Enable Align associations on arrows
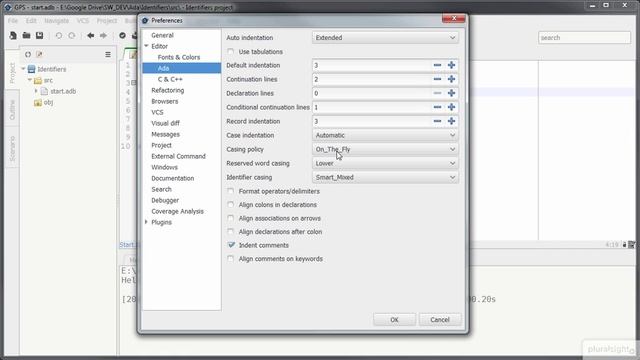 pyautogui.click(x=231, y=218)
